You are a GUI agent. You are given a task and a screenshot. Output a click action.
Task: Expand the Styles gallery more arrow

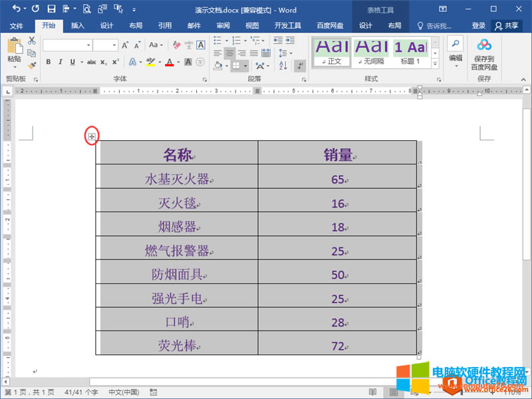click(436, 64)
